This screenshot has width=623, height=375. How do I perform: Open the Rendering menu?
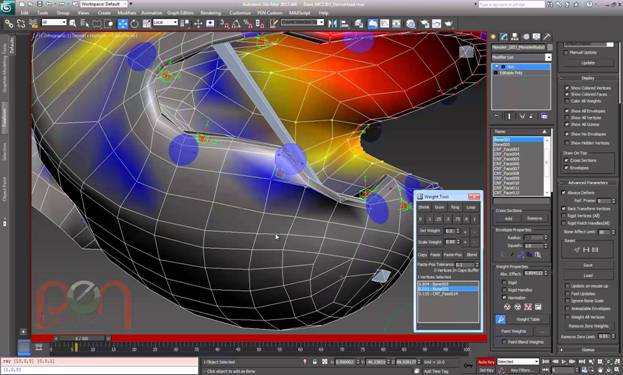[x=211, y=13]
